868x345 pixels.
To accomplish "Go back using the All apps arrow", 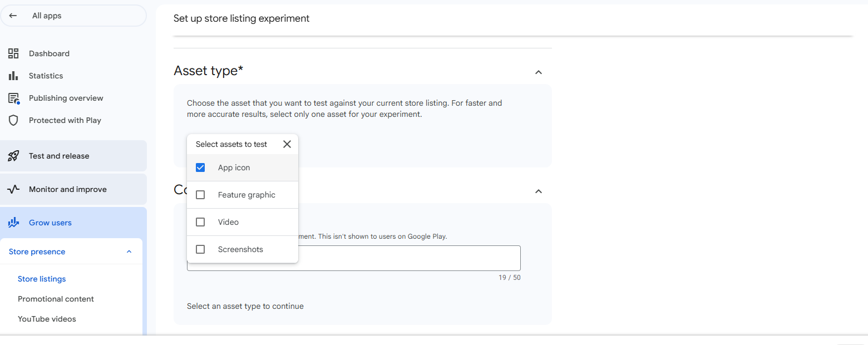I will tap(13, 16).
